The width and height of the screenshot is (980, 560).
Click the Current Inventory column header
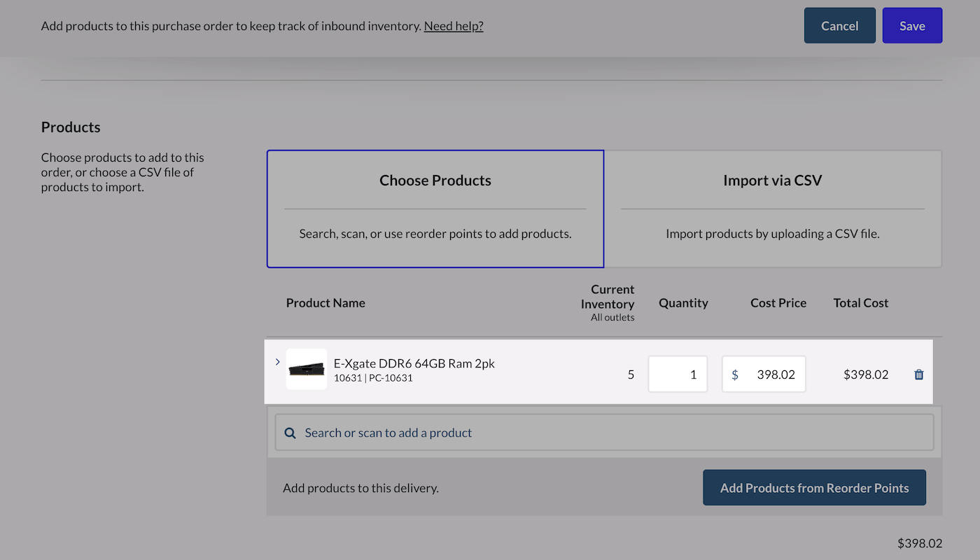tap(612, 297)
